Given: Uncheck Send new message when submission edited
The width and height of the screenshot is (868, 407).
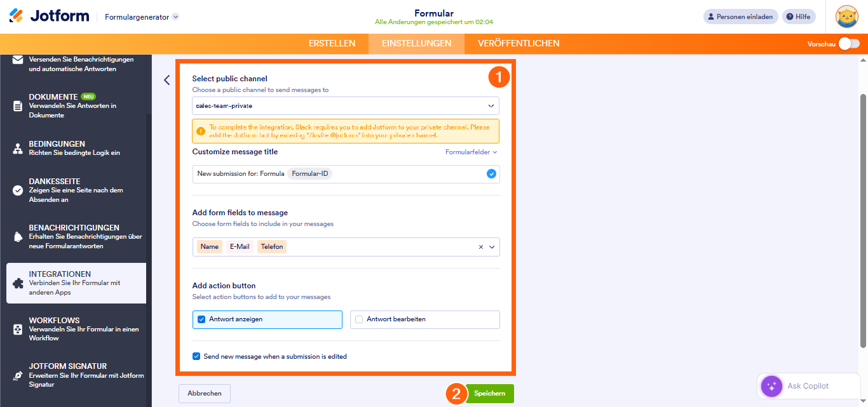Looking at the screenshot, I should [196, 356].
